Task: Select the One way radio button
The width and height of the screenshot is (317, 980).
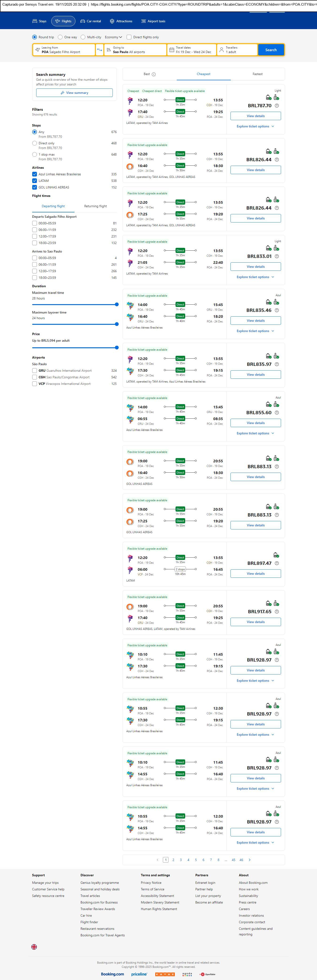Action: [x=60, y=37]
